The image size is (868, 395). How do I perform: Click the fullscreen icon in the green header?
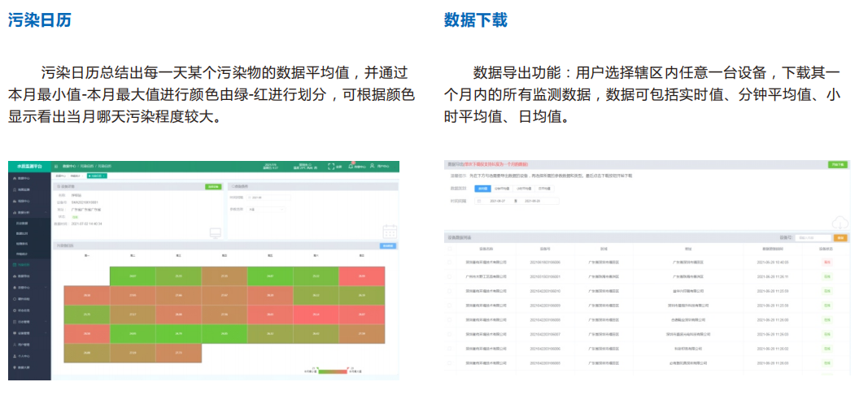point(332,167)
